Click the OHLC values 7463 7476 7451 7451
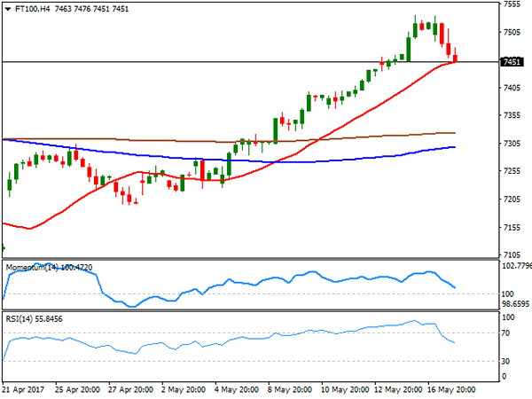 [91, 9]
